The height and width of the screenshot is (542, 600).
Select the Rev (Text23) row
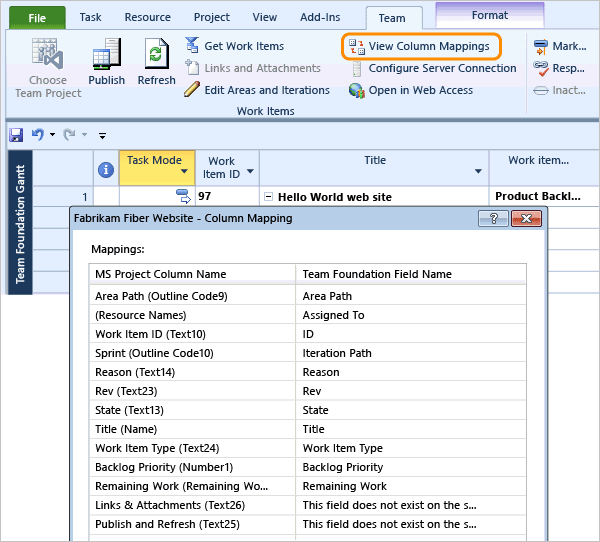click(308, 391)
